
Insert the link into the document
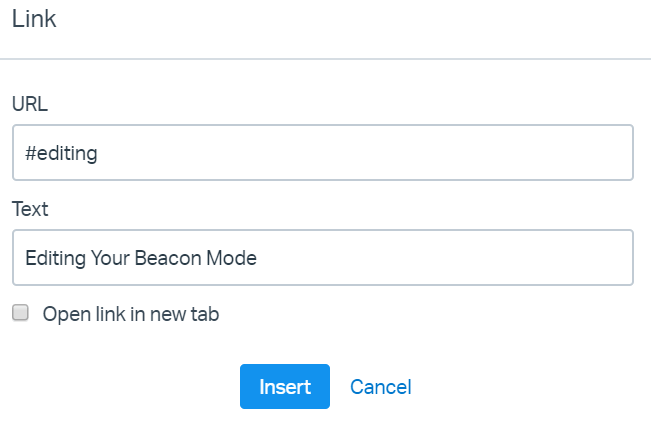pyautogui.click(x=284, y=387)
